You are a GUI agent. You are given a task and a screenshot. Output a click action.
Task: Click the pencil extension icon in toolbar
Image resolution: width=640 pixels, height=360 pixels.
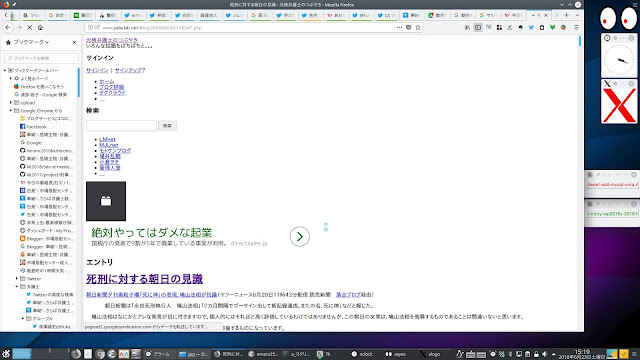point(510,27)
